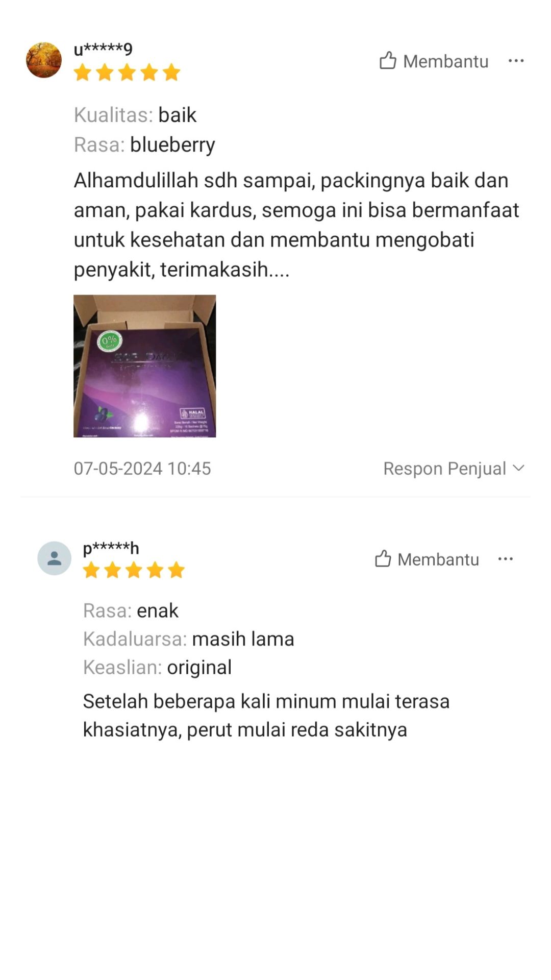Screen dimensions: 551x980
Task: Open username u*****9
Action: point(103,49)
